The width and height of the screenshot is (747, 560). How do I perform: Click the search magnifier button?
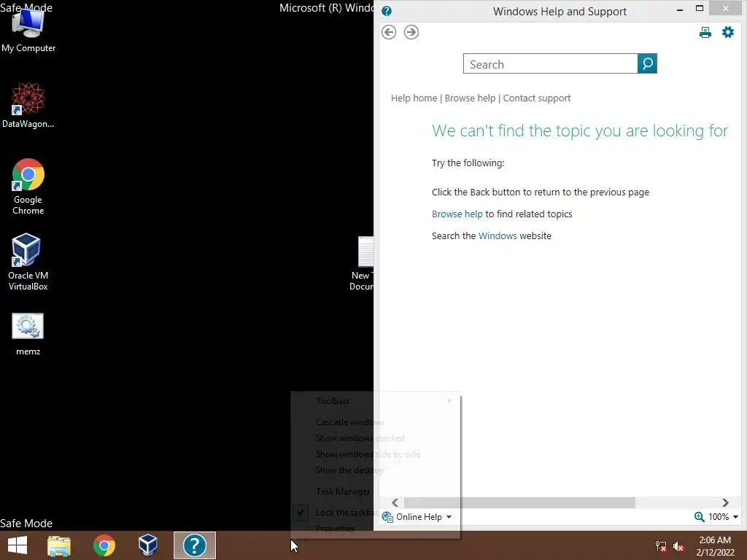pyautogui.click(x=647, y=63)
